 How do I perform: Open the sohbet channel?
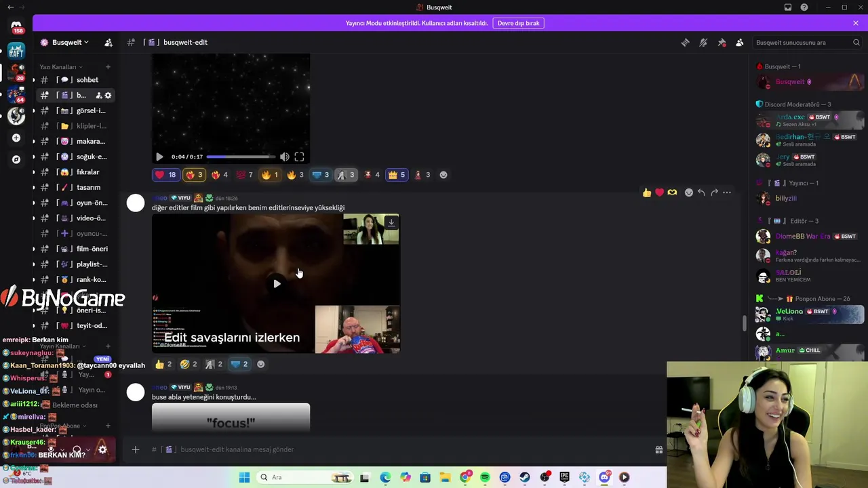[75, 80]
